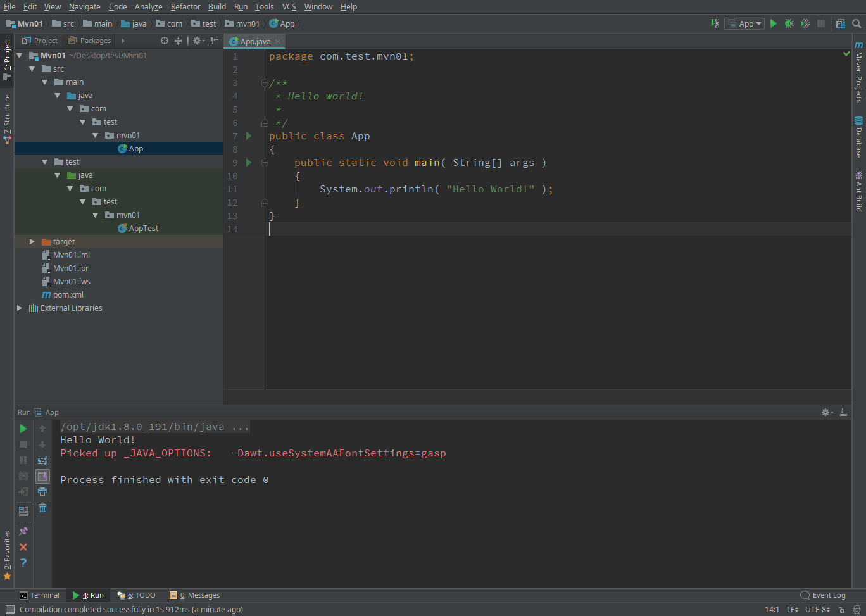This screenshot has width=866, height=616.
Task: Open the 0: Messages tool window
Action: [x=195, y=595]
